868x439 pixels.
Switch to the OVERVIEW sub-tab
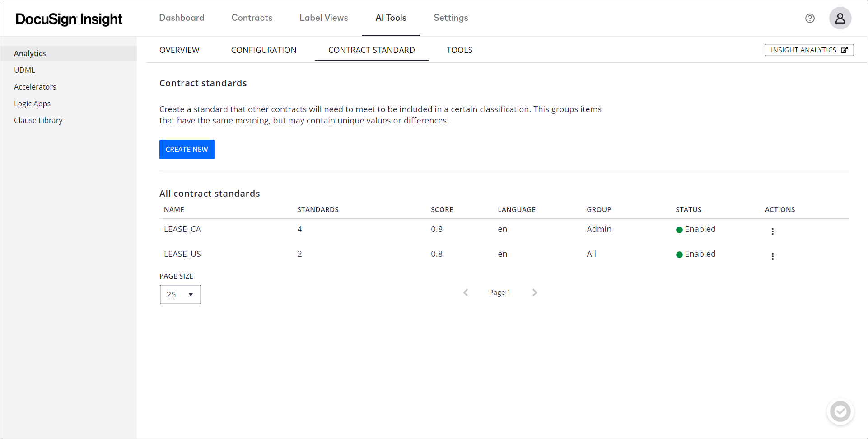[179, 50]
